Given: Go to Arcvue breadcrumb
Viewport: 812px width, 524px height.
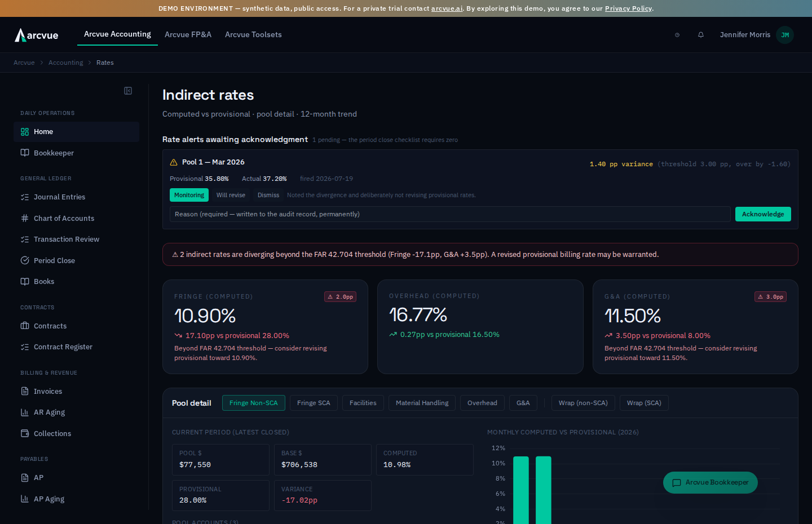Looking at the screenshot, I should tap(24, 63).
